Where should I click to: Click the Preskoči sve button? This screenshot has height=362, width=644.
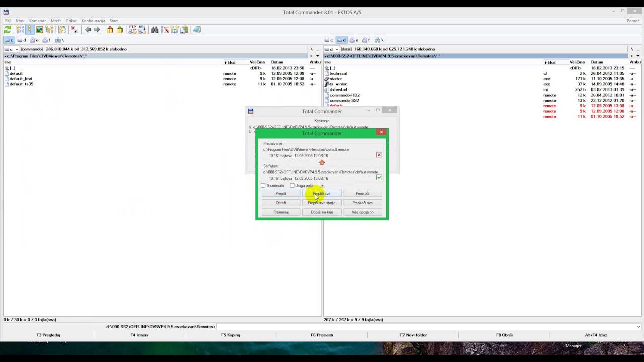(363, 203)
